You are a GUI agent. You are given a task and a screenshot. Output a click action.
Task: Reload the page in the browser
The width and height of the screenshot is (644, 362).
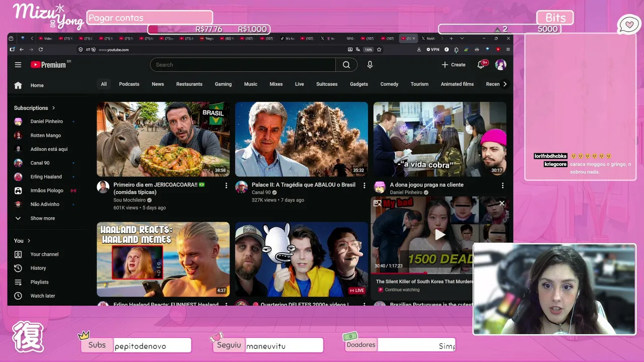tap(41, 50)
